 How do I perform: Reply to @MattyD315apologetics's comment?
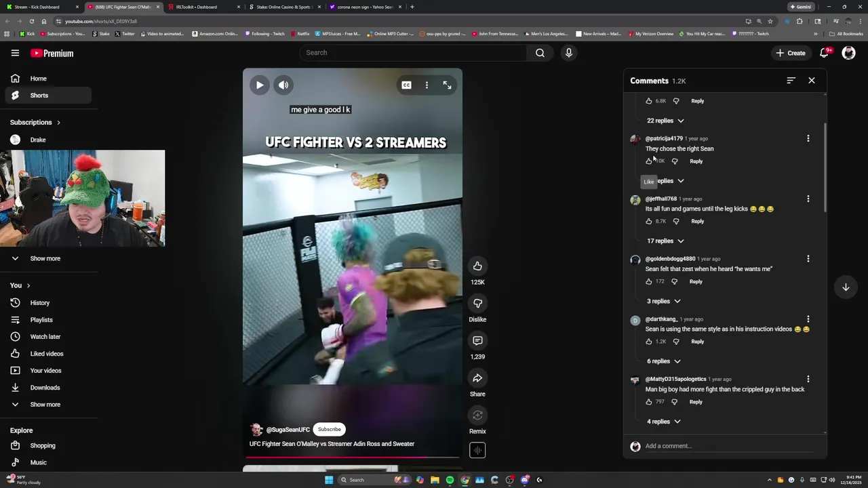[696, 402]
